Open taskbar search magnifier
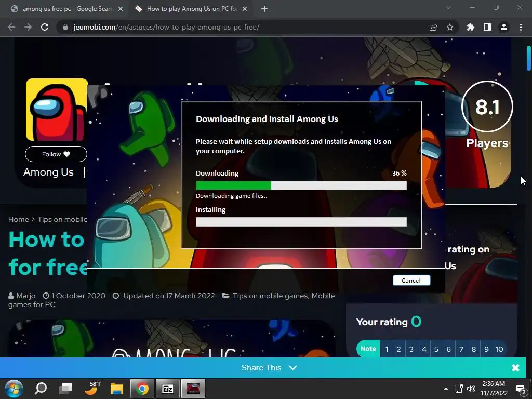 point(41,389)
